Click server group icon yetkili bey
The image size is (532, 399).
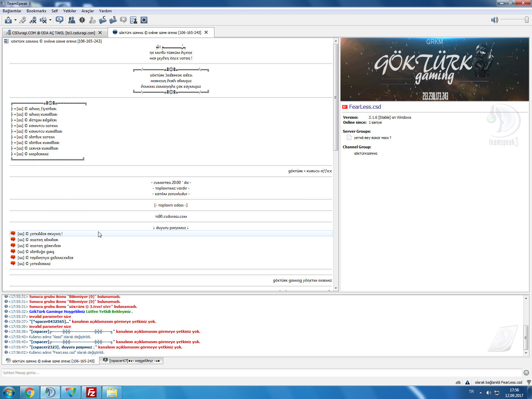[x=349, y=138]
